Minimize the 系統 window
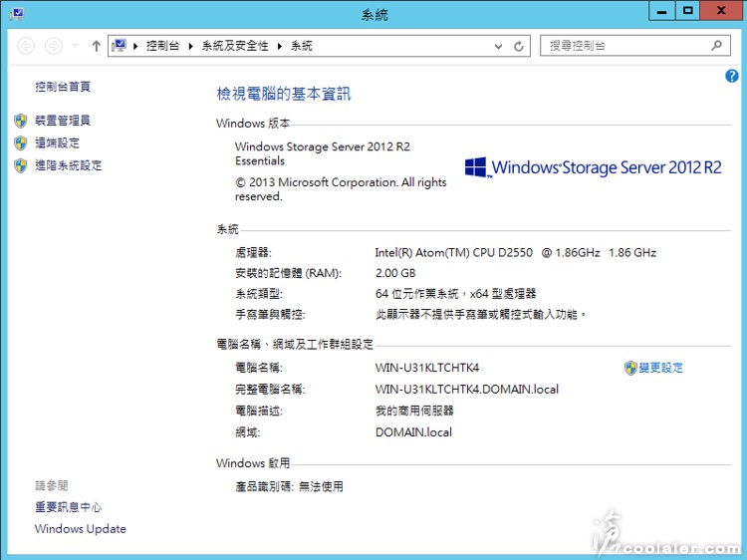Viewport: 747px width, 560px height. 661,11
